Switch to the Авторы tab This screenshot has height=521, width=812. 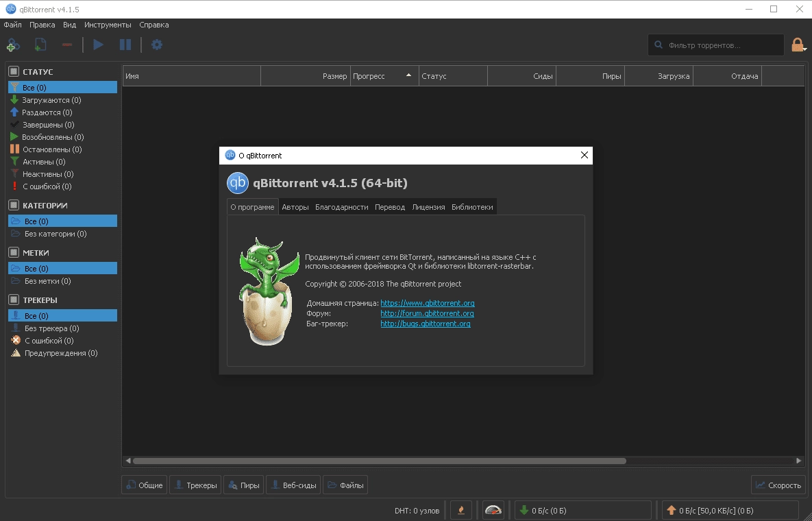[x=295, y=207]
